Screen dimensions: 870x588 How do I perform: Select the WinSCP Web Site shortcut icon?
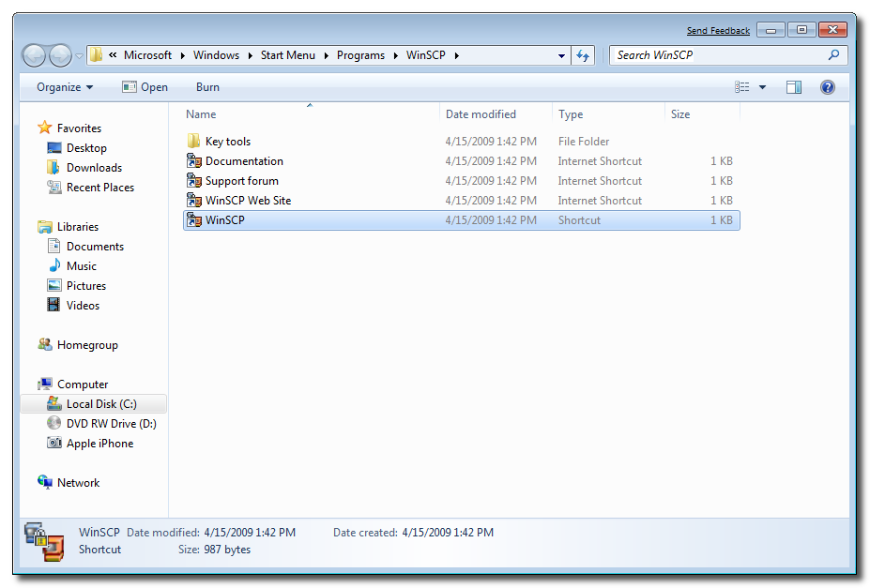coord(193,200)
